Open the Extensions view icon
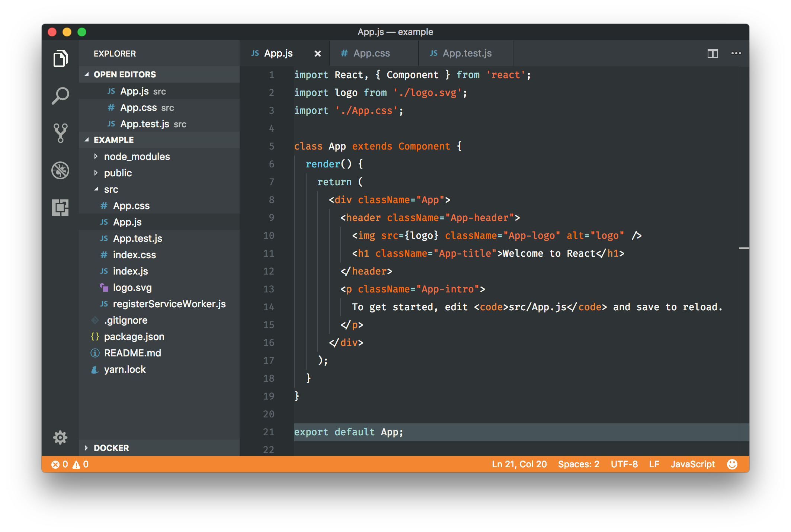 [60, 208]
